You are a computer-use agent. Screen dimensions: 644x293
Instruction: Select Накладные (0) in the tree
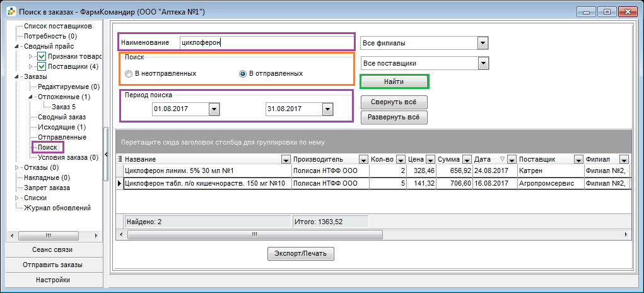[47, 178]
